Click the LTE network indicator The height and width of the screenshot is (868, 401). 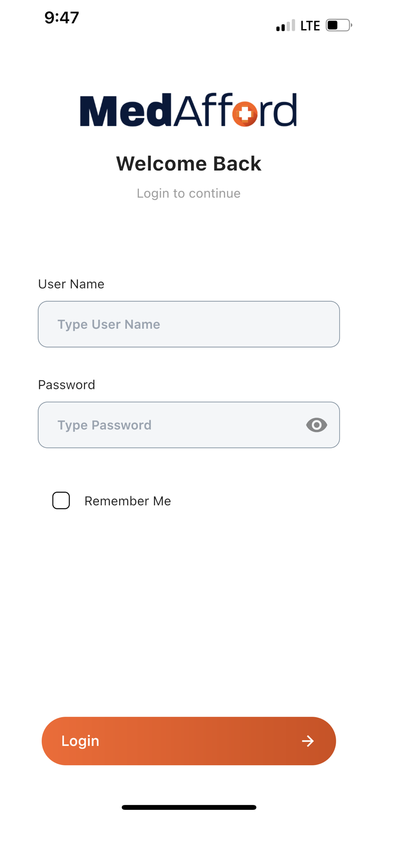click(310, 26)
